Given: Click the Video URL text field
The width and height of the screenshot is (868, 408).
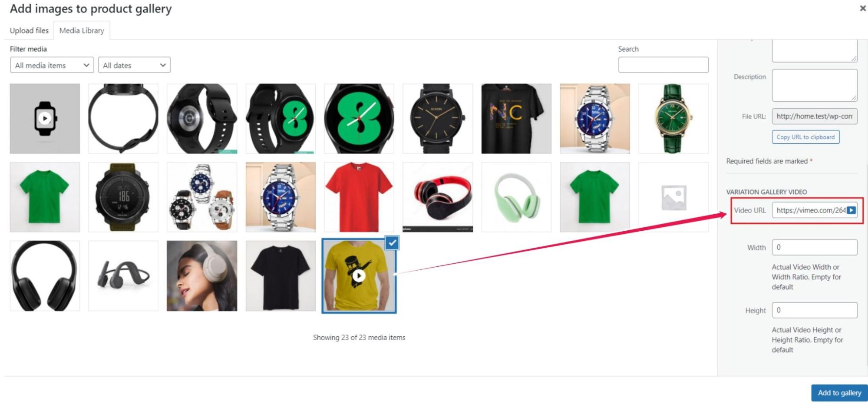Looking at the screenshot, I should pyautogui.click(x=810, y=210).
